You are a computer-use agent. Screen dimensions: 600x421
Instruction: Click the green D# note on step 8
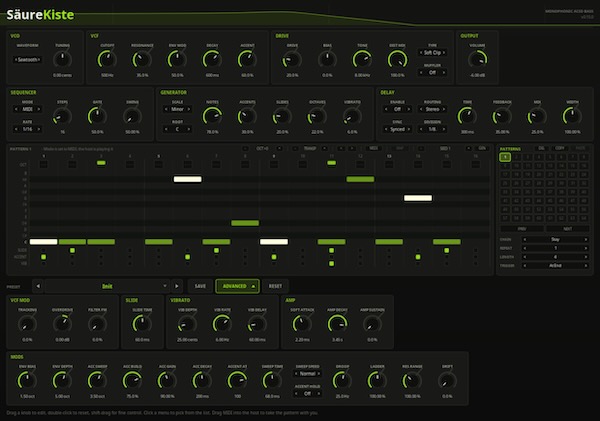click(245, 223)
